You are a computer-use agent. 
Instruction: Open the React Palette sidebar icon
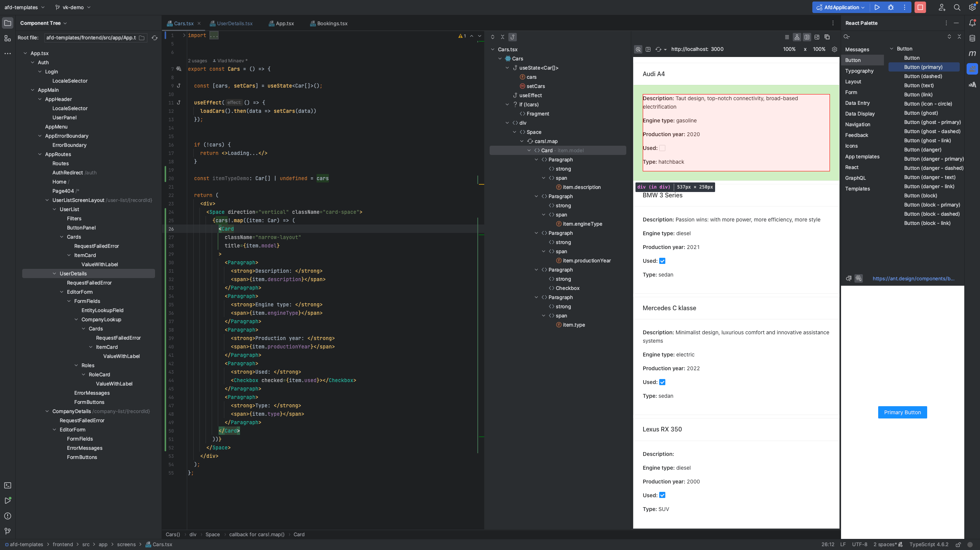pos(972,69)
